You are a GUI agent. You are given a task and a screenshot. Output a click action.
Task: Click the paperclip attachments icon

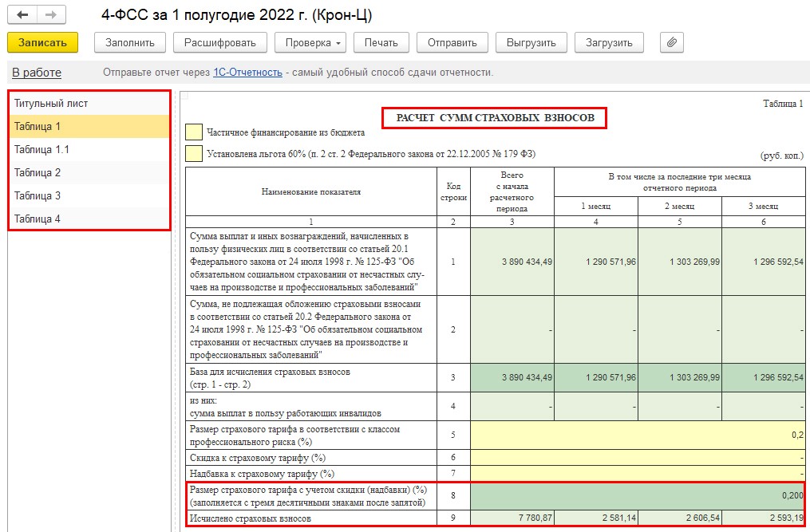click(x=672, y=42)
